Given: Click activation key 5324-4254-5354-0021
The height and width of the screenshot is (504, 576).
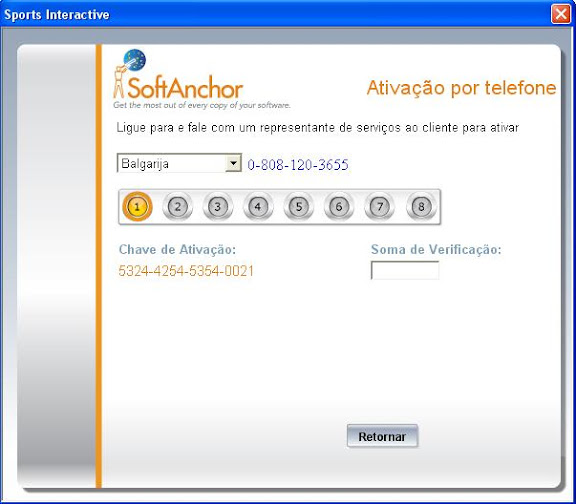Looking at the screenshot, I should [x=186, y=271].
